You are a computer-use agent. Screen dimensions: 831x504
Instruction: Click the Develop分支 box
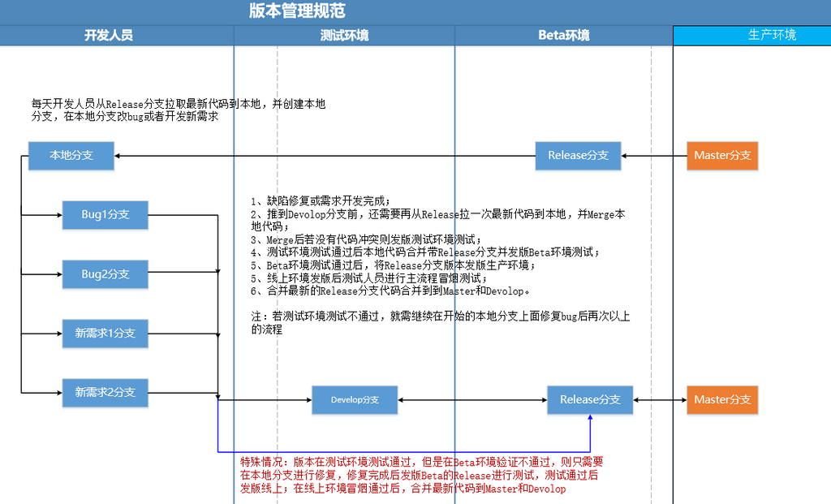pyautogui.click(x=355, y=400)
